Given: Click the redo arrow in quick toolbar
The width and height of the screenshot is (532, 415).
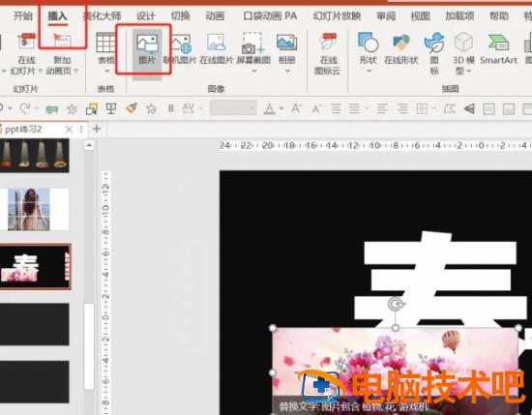Looking at the screenshot, I should pos(24,108).
